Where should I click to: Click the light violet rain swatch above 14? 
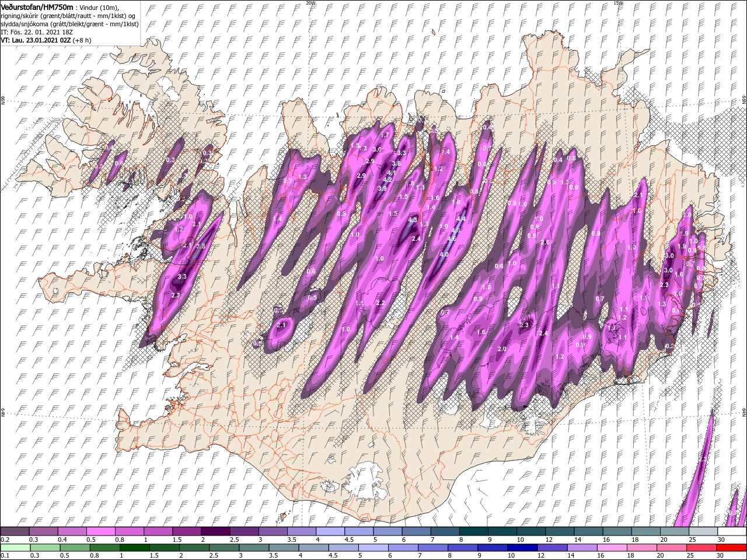point(582,547)
